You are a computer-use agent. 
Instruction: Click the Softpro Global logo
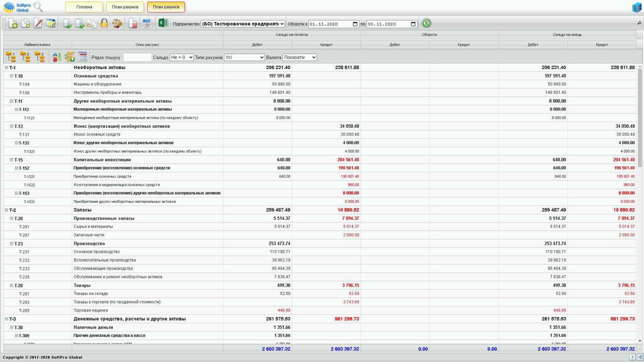[x=17, y=7]
